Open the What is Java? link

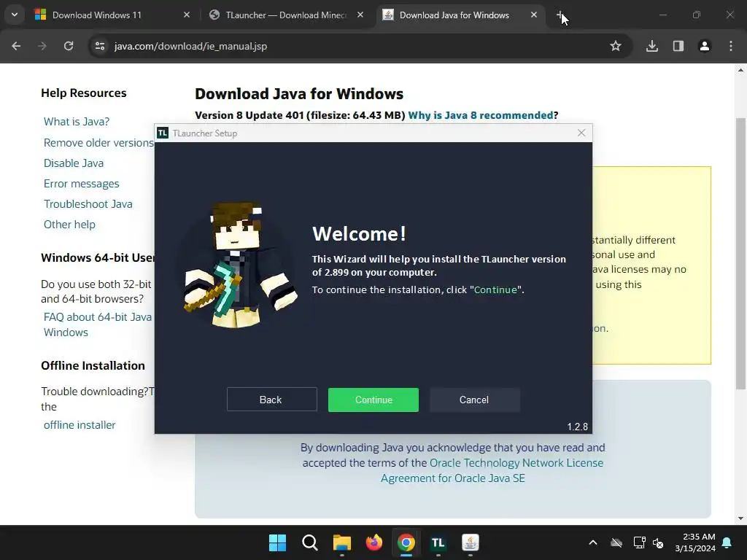[76, 122]
